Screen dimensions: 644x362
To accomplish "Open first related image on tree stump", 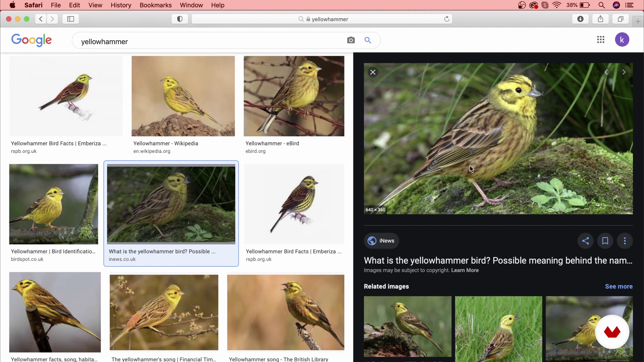I will [x=408, y=326].
